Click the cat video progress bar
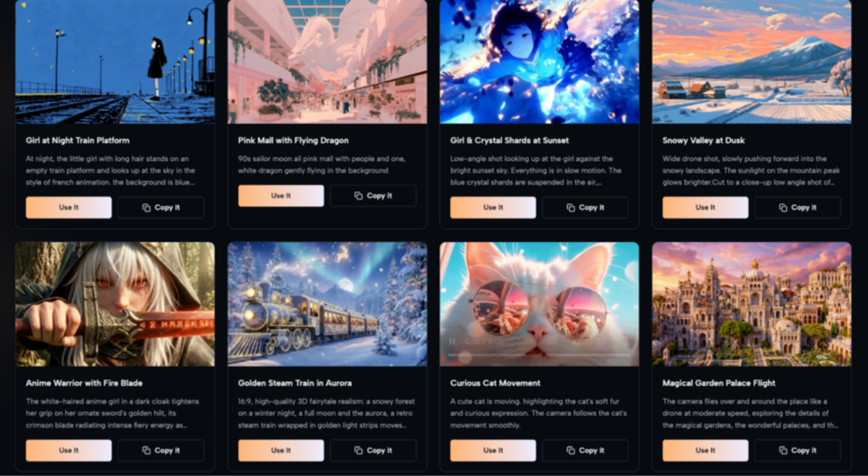The image size is (868, 476). (x=539, y=355)
